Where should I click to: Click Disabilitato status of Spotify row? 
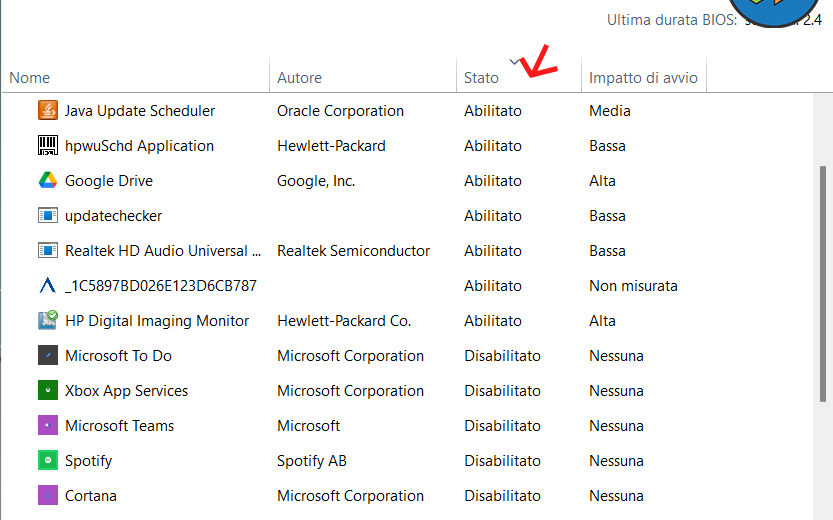coord(502,461)
